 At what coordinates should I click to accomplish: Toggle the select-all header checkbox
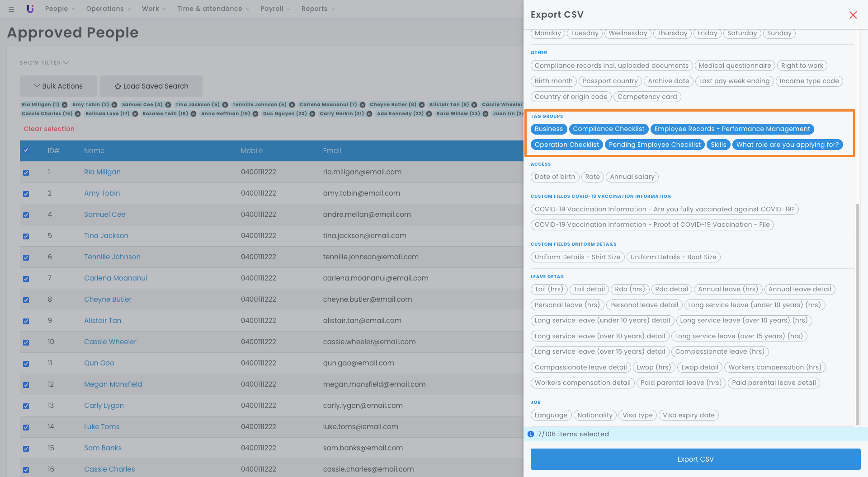point(26,150)
